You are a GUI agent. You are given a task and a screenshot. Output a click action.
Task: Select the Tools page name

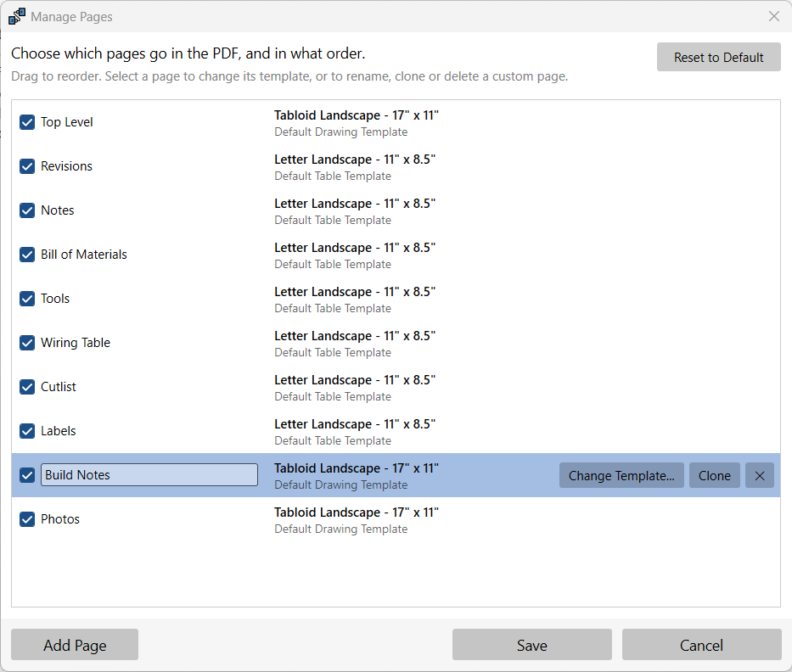coord(55,299)
